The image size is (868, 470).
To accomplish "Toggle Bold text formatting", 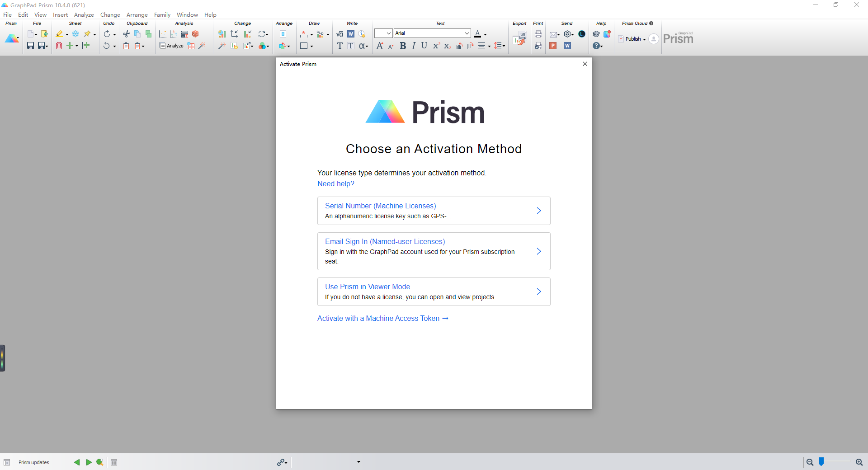I will tap(402, 46).
